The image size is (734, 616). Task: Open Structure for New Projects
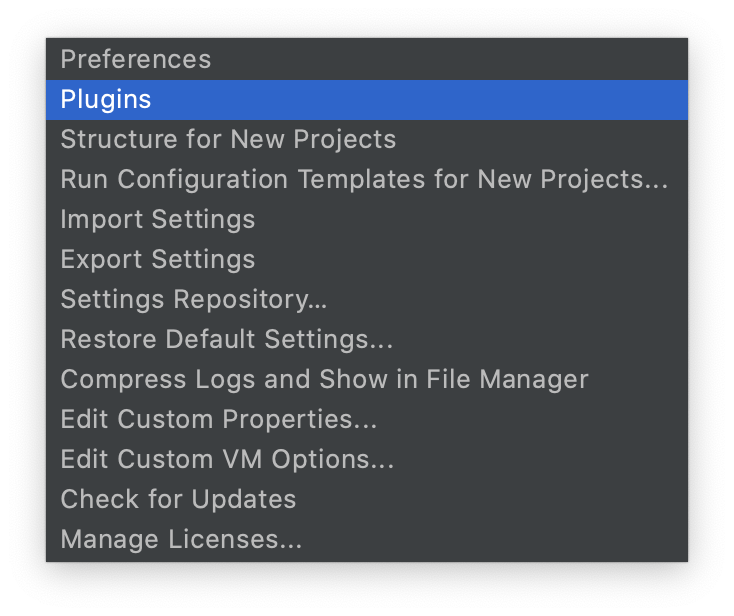pos(228,139)
